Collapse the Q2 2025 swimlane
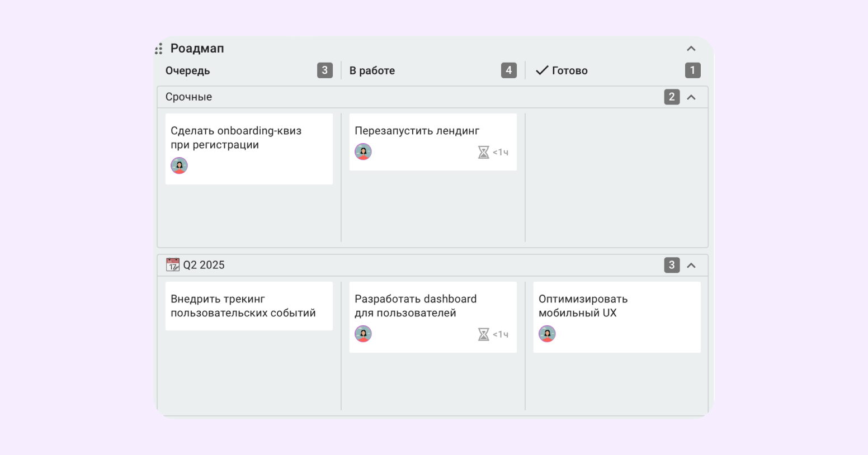 [x=691, y=266]
